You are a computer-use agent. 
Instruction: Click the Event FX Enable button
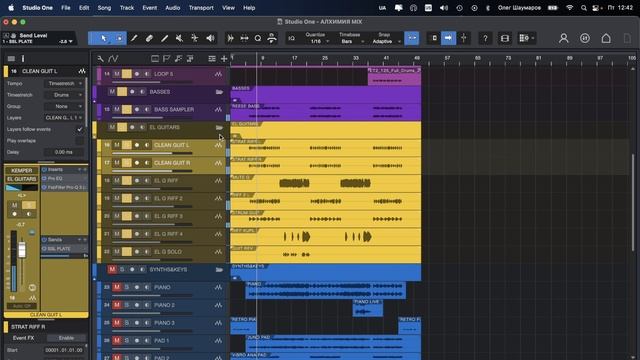[66, 338]
